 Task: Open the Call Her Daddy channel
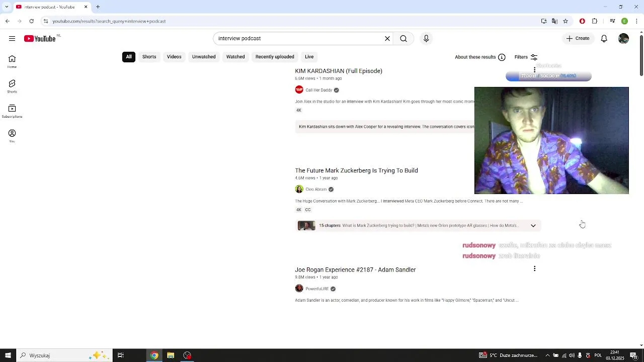tap(319, 90)
